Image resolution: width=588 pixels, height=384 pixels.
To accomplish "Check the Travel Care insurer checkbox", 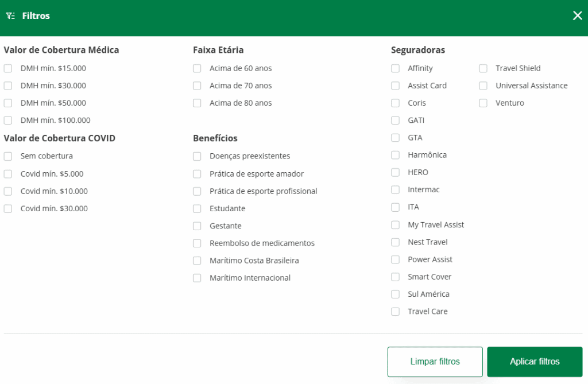I will 395,311.
